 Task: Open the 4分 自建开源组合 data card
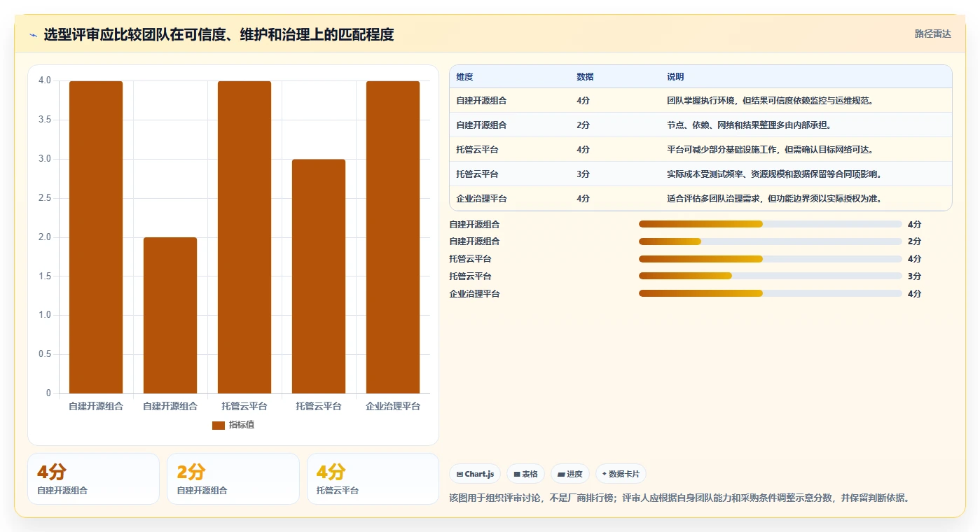pos(93,479)
